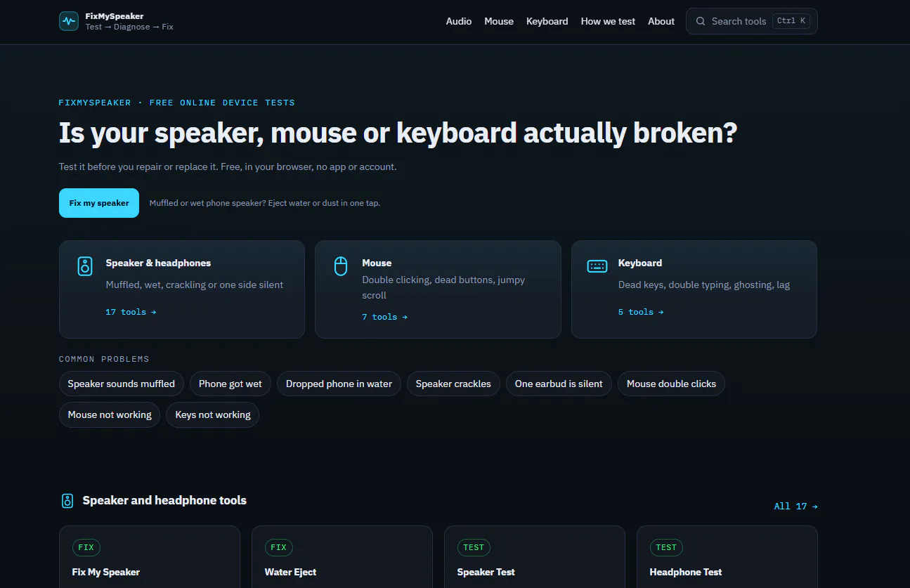The height and width of the screenshot is (588, 910).
Task: Click the keyboard icon in the Keyboard card
Action: (597, 266)
